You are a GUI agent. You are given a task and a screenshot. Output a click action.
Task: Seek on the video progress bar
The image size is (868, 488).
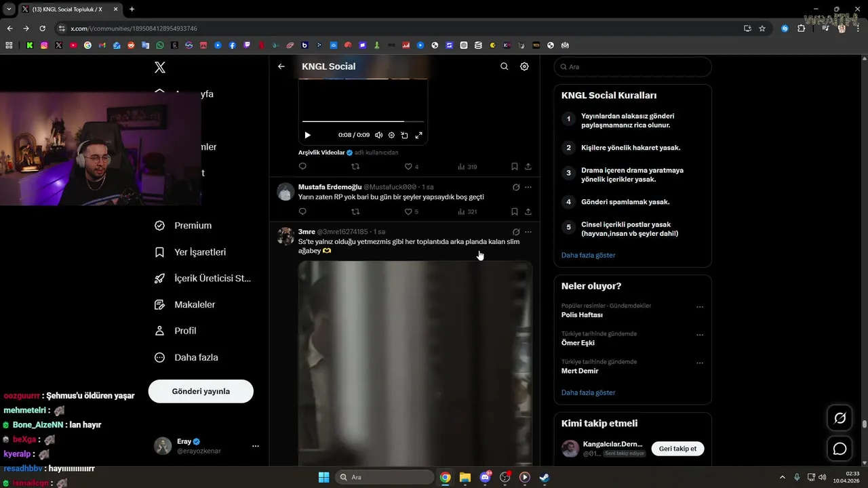(x=363, y=122)
